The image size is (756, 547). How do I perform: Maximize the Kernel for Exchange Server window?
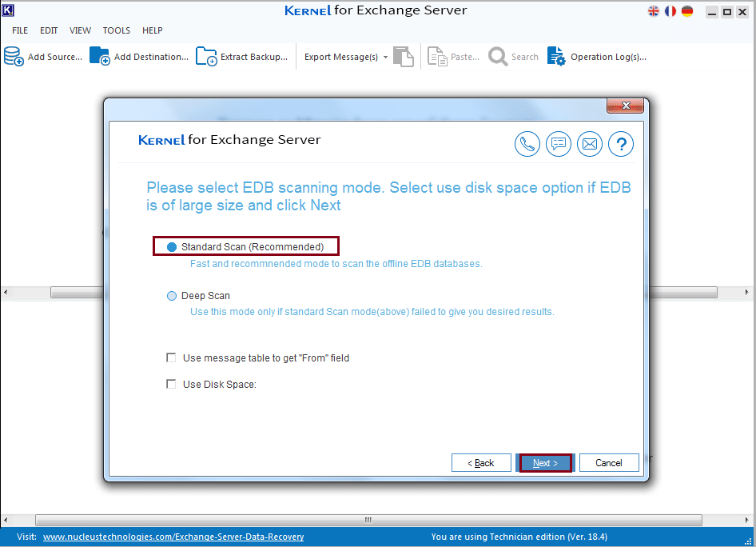727,11
